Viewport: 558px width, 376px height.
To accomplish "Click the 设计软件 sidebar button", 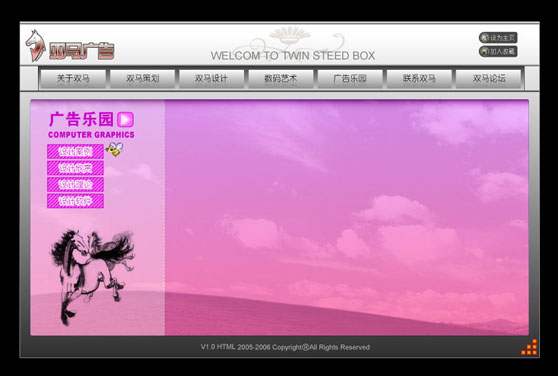I will coord(75,201).
